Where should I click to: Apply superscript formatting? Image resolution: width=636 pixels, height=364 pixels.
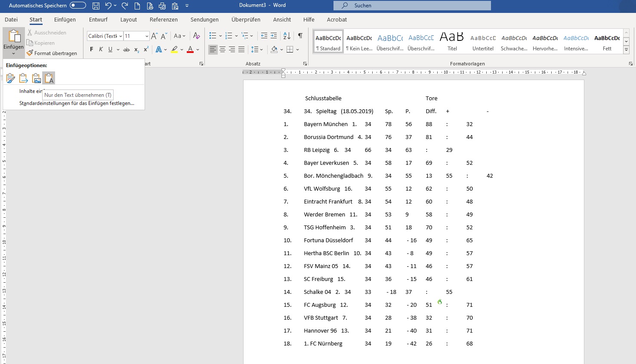146,49
